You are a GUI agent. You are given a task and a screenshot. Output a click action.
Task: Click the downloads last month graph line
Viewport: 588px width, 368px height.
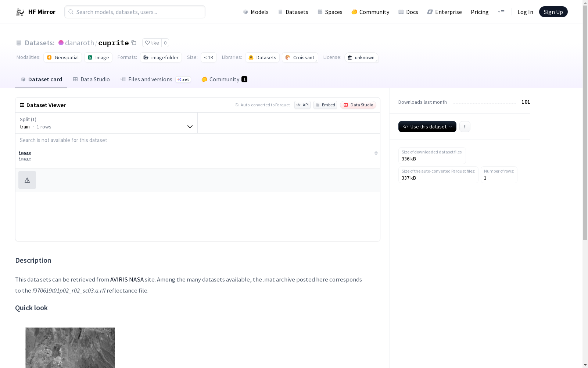[x=484, y=103]
